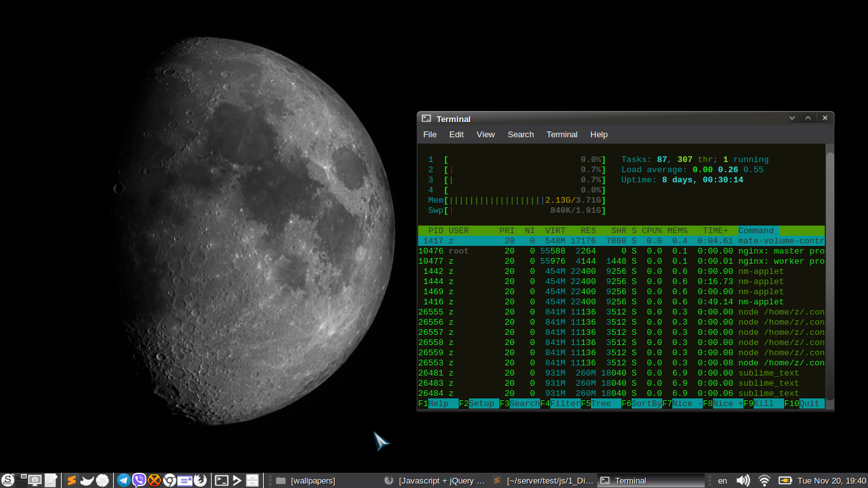Screen dimensions: 868x488
Task: Launch Google Chrome from the panel
Action: click(170, 480)
